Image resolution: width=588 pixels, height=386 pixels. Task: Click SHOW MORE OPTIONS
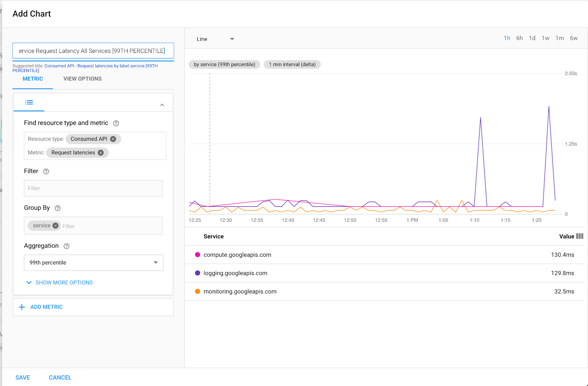[59, 282]
